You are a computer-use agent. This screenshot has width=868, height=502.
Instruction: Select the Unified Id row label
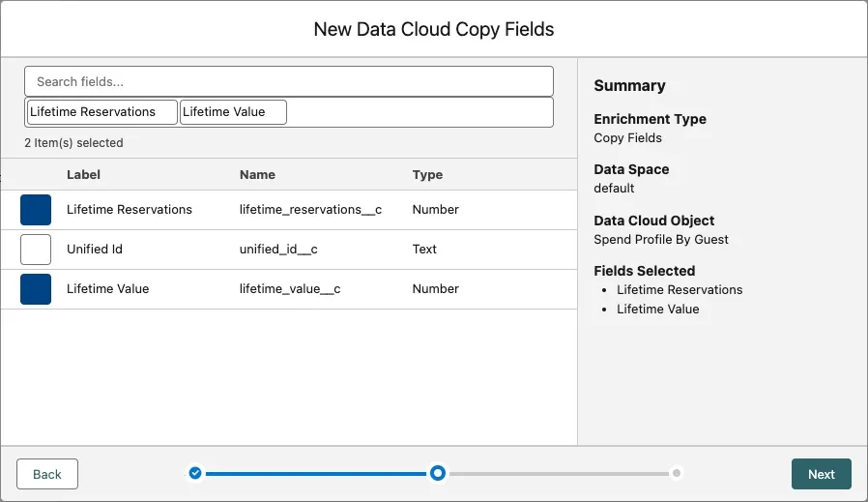95,250
